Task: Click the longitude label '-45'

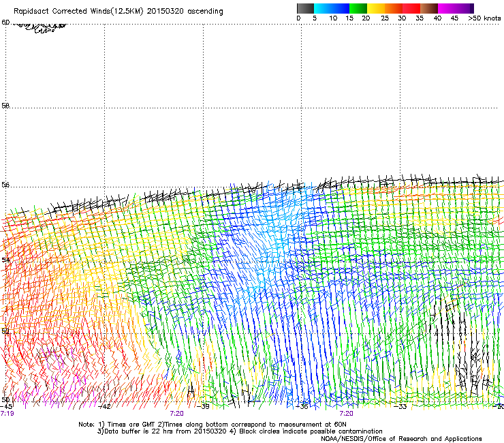Action: (6, 406)
